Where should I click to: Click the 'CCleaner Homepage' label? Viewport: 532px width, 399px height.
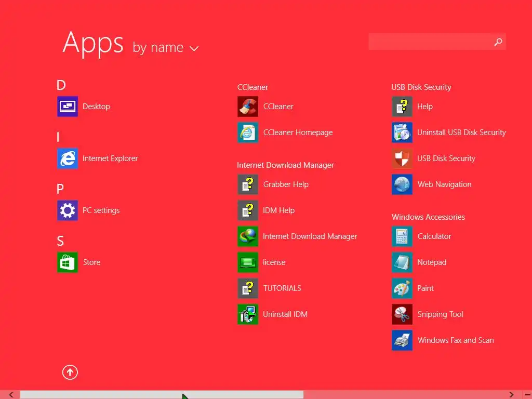[x=298, y=132]
